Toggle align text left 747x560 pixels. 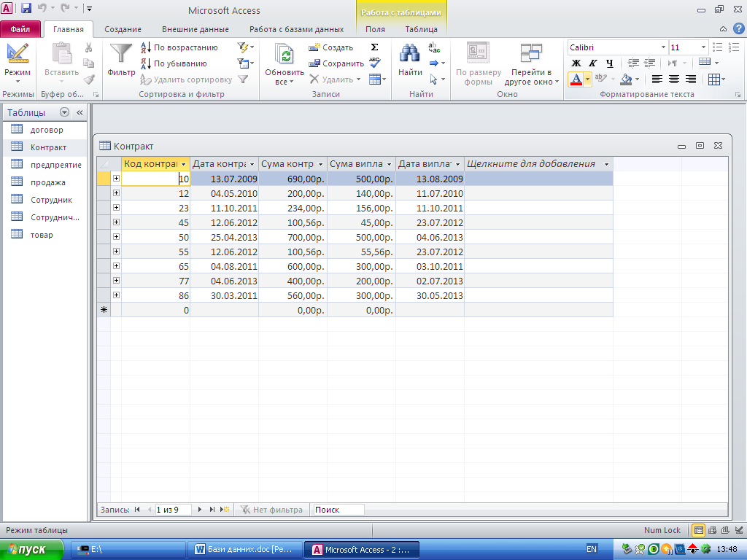657,79
